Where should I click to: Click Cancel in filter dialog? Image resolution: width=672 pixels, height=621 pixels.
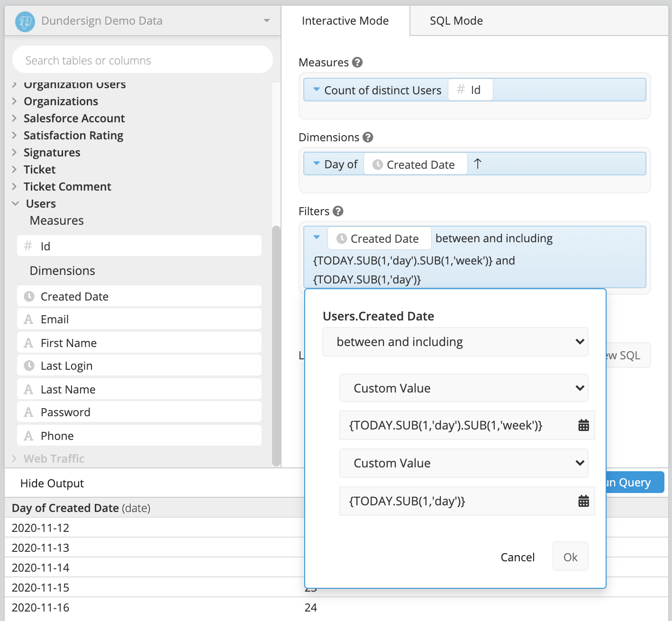tap(518, 557)
